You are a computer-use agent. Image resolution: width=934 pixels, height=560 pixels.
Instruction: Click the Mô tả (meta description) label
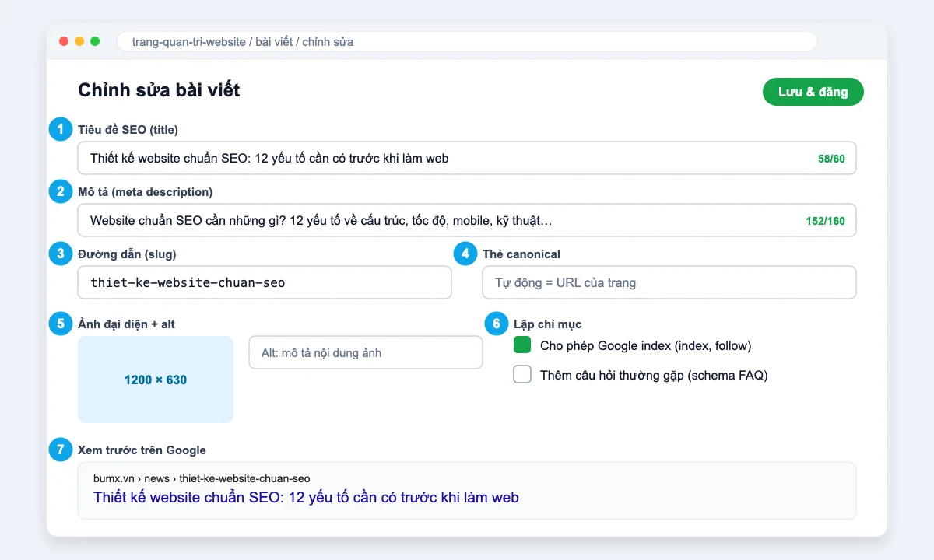point(145,191)
